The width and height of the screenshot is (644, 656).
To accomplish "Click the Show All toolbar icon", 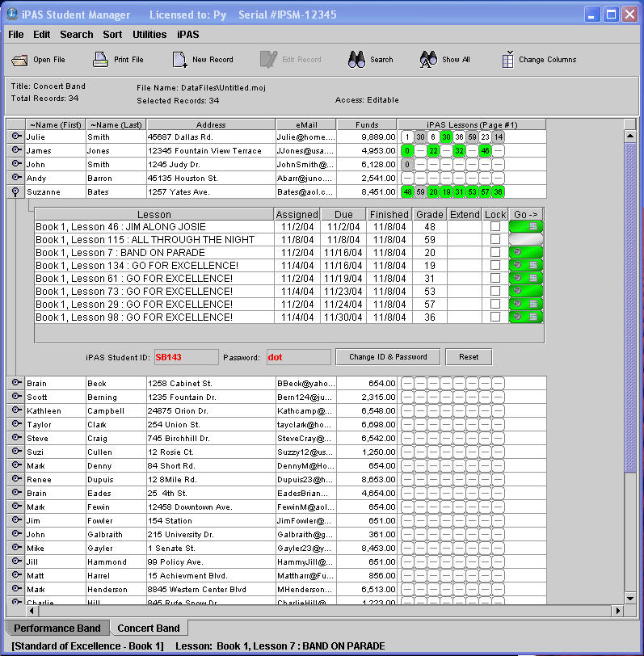I will point(428,60).
